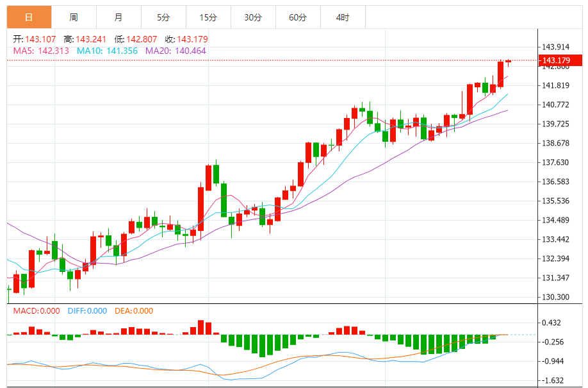Click the 131.347 price axis label

click(x=555, y=278)
